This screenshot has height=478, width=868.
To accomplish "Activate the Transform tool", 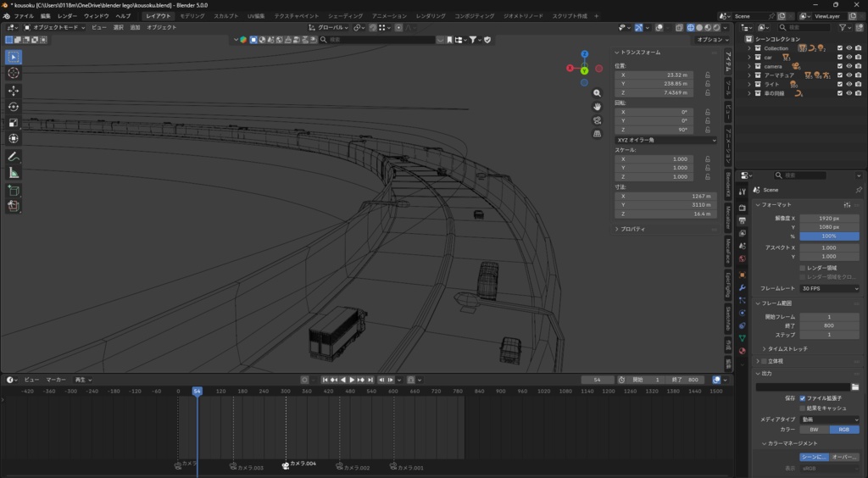I will pos(14,139).
